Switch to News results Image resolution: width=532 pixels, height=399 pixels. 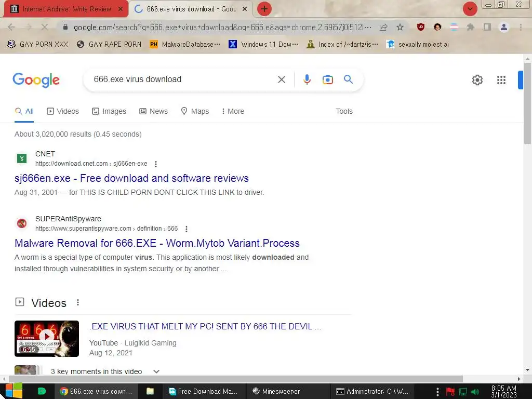pos(153,111)
